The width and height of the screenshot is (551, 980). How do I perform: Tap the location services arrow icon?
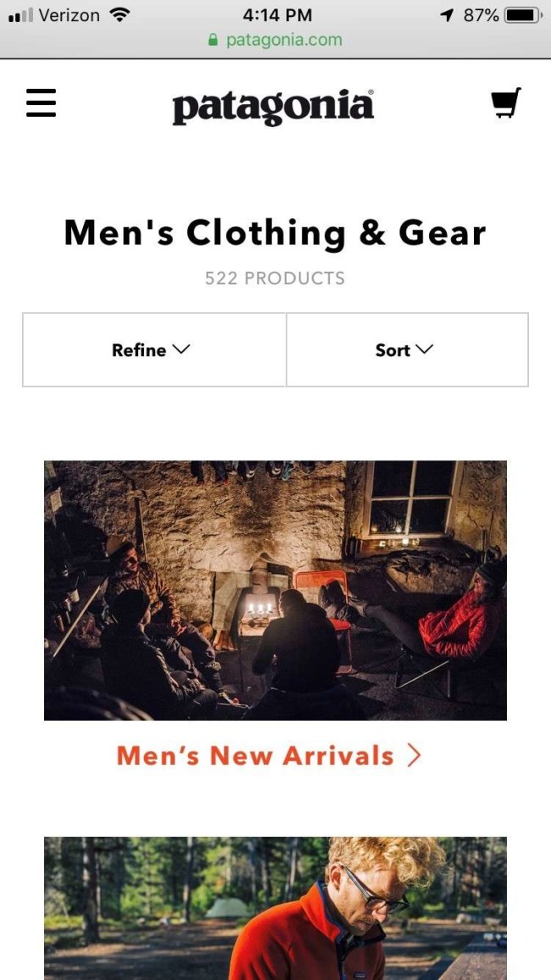pyautogui.click(x=447, y=15)
